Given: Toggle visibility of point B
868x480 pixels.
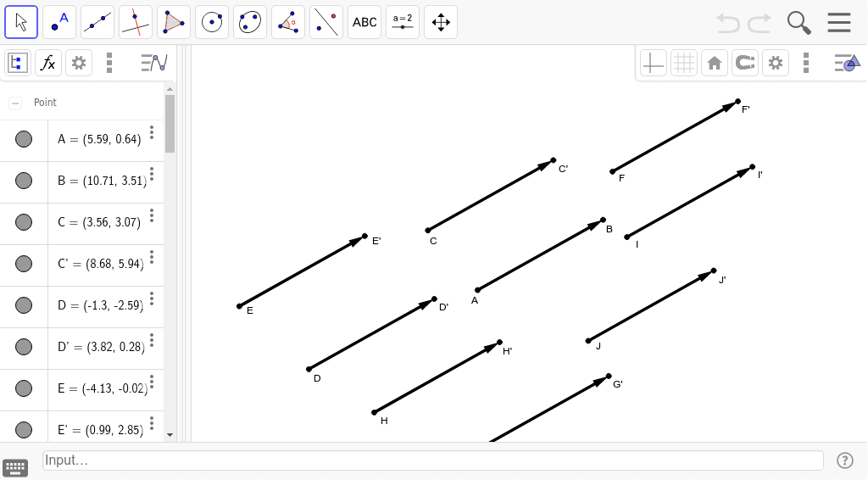Looking at the screenshot, I should [23, 181].
